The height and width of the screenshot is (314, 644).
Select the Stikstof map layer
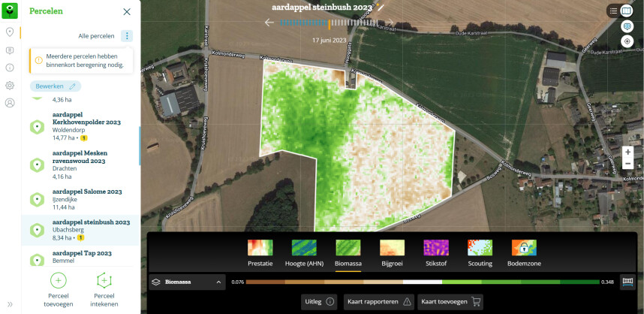[436, 254]
